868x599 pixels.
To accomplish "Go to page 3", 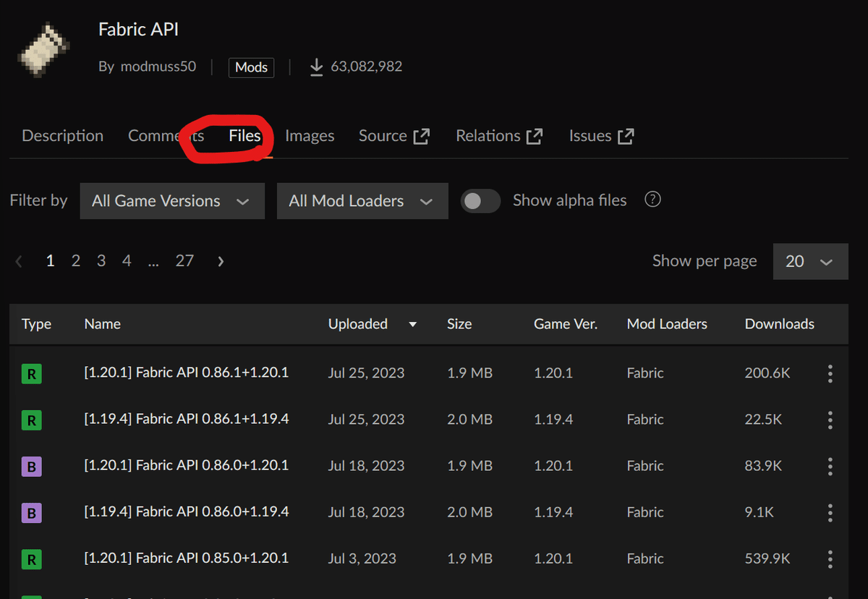I will 101,261.
